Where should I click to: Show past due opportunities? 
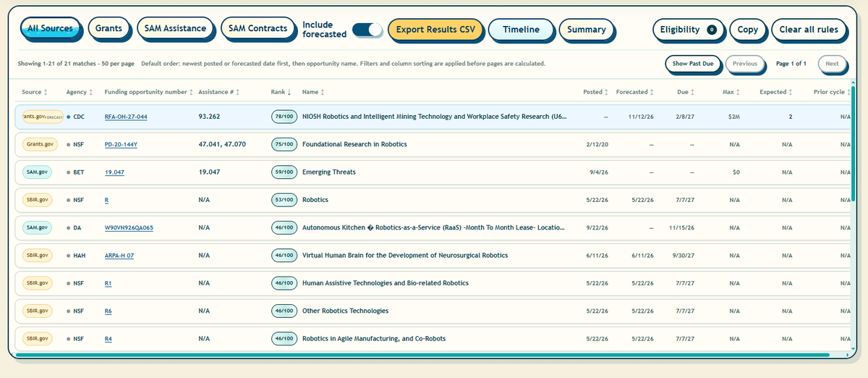click(692, 64)
